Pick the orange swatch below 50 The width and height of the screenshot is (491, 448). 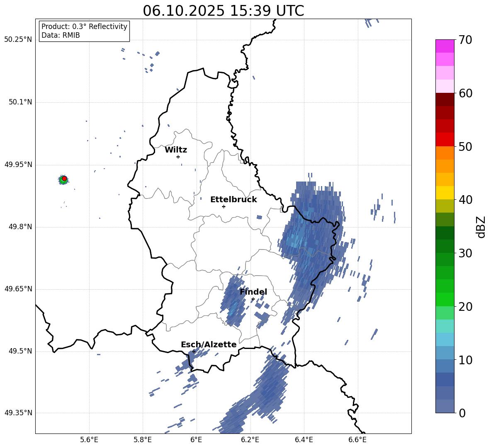(x=445, y=153)
